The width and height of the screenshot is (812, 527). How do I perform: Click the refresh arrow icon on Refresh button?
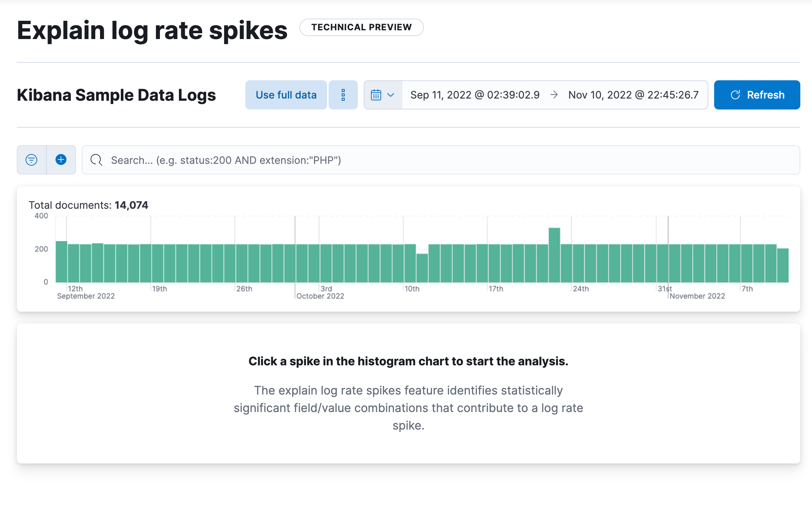click(735, 95)
